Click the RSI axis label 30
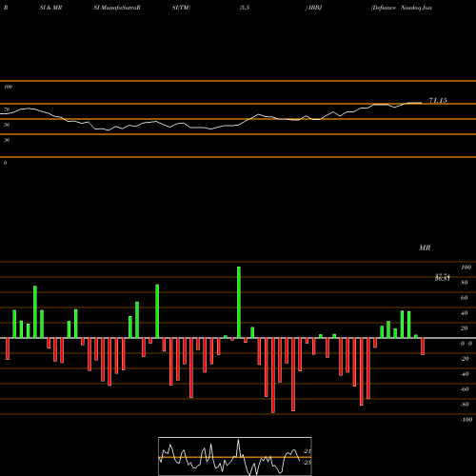Image resolution: width=476 pixels, height=476 pixels. 7,140
